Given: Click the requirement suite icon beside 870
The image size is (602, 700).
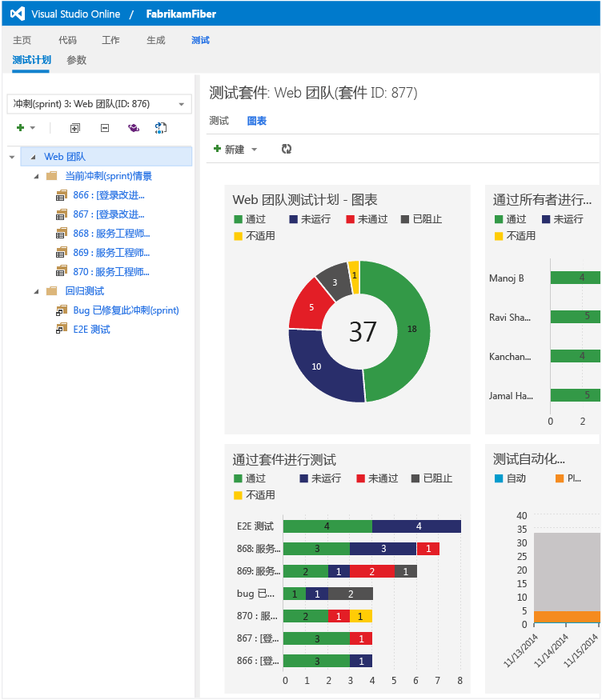Looking at the screenshot, I should (62, 272).
